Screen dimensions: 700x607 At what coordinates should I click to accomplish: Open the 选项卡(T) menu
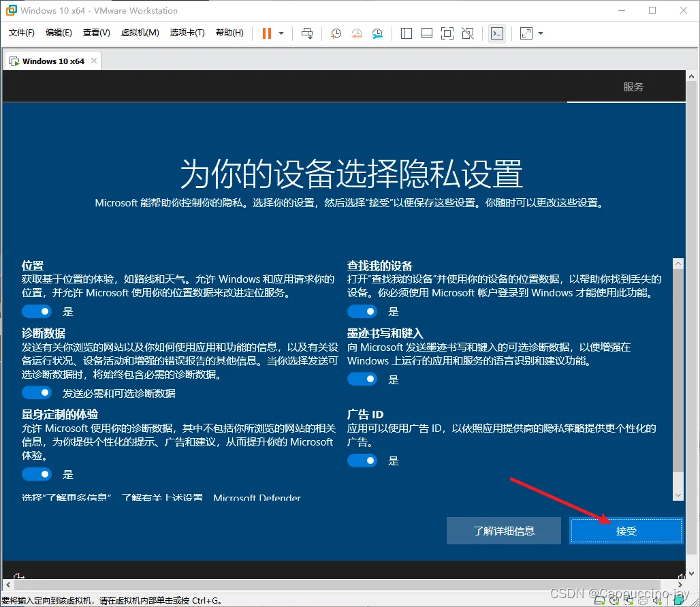click(187, 33)
